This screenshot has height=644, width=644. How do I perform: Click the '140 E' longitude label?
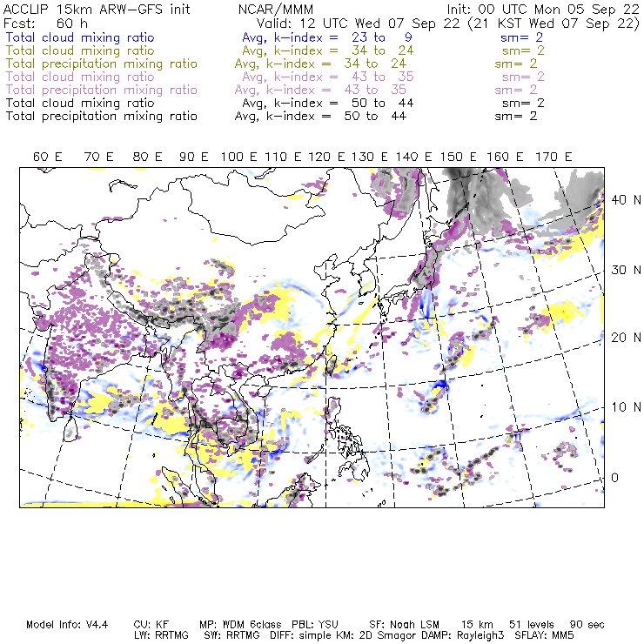tap(413, 157)
